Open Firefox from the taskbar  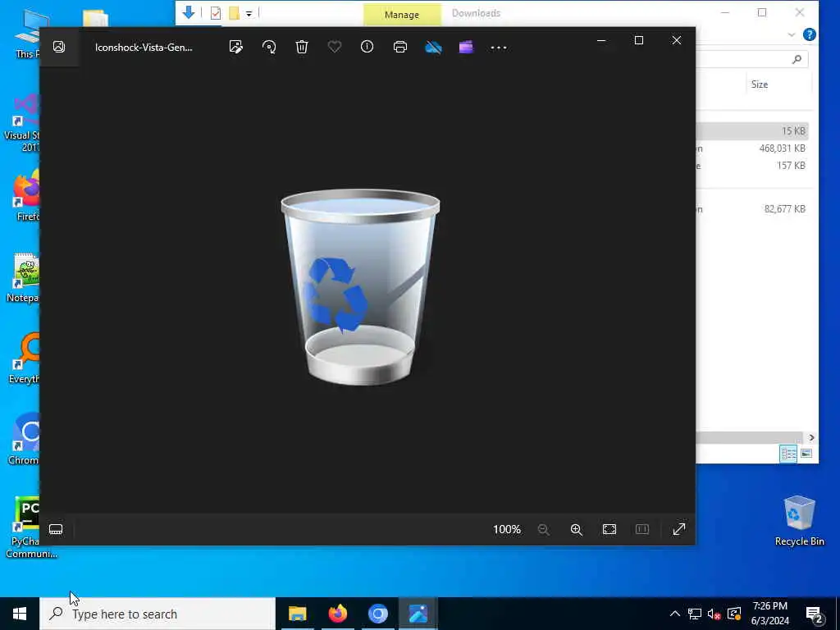(x=337, y=614)
